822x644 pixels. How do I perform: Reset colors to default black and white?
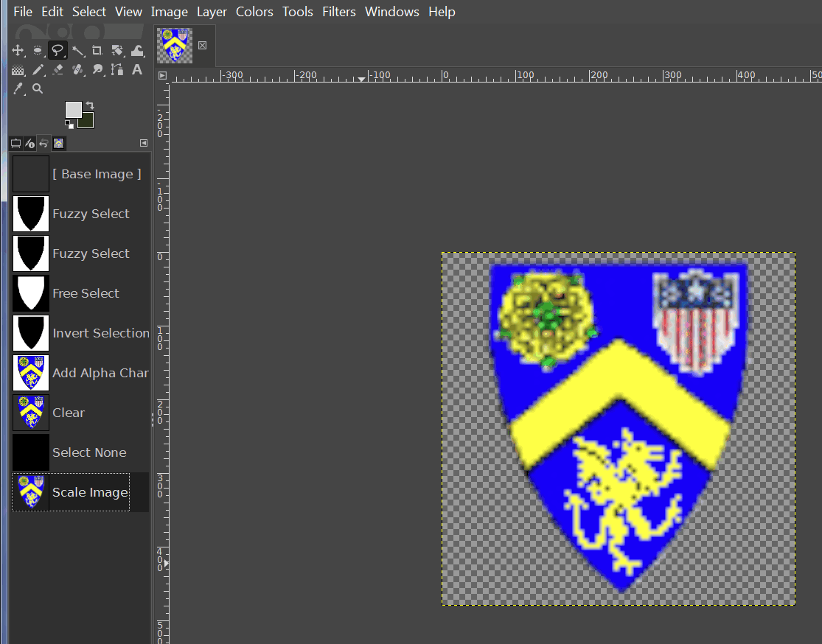[x=69, y=124]
